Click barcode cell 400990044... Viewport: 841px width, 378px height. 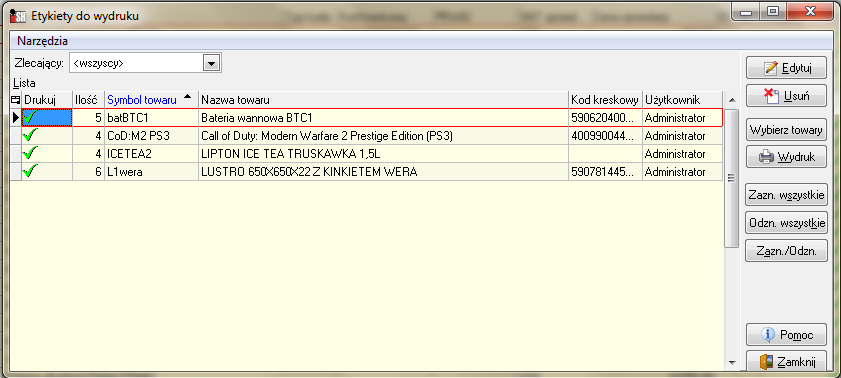[x=606, y=136]
